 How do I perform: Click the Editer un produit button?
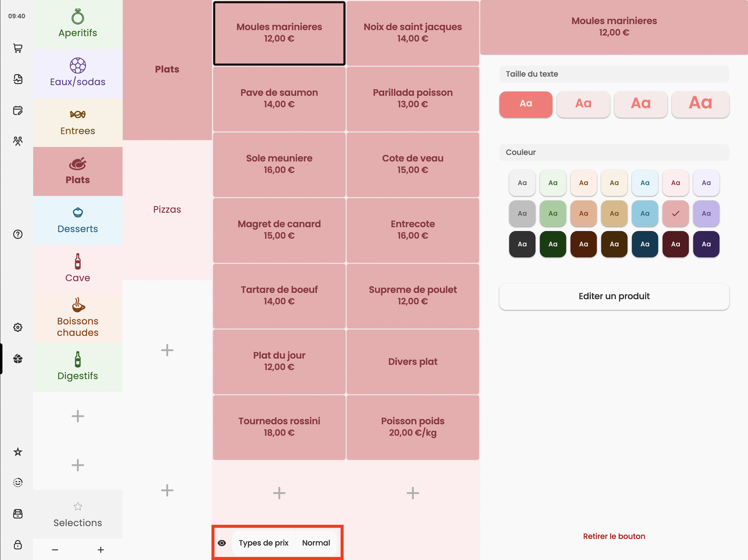tap(614, 296)
